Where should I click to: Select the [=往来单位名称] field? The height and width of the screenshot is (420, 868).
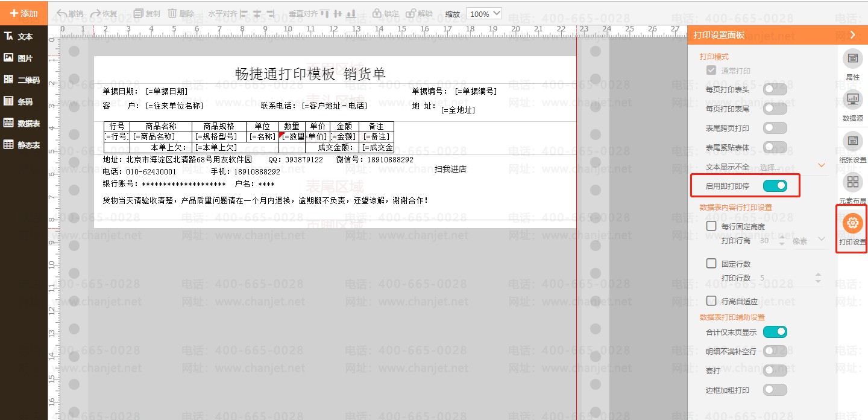(174, 106)
